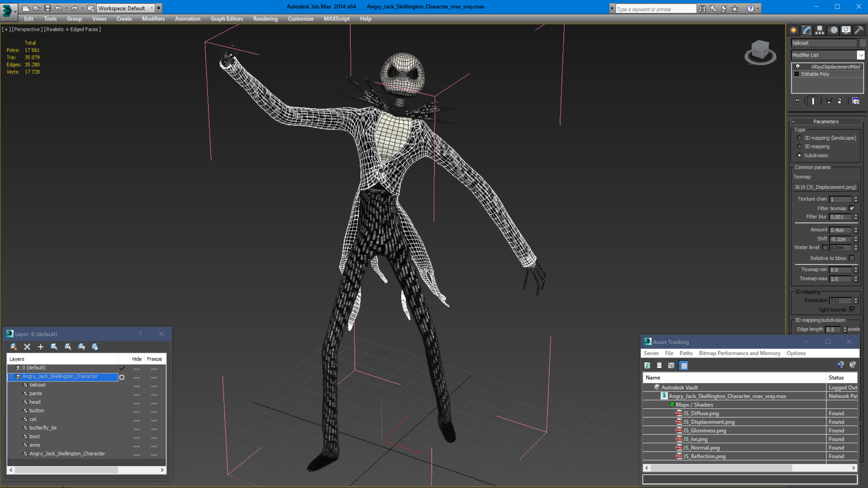Open the MAXScript menu
Screen dimensions: 868x488
click(x=337, y=19)
